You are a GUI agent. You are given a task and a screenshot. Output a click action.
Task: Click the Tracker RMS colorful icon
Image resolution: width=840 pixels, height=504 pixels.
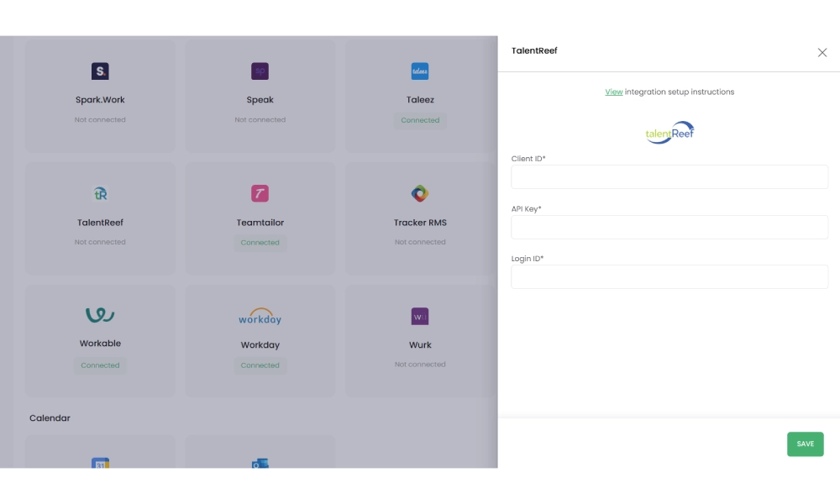(419, 193)
